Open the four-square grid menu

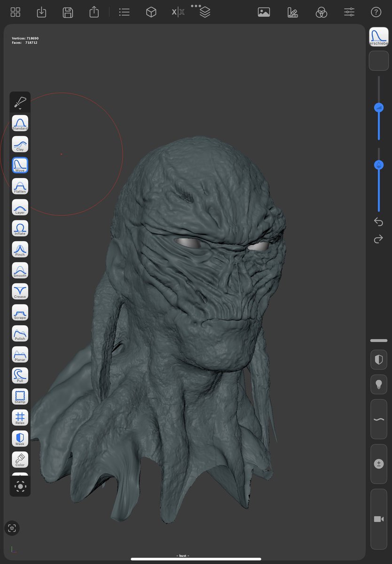[x=16, y=12]
